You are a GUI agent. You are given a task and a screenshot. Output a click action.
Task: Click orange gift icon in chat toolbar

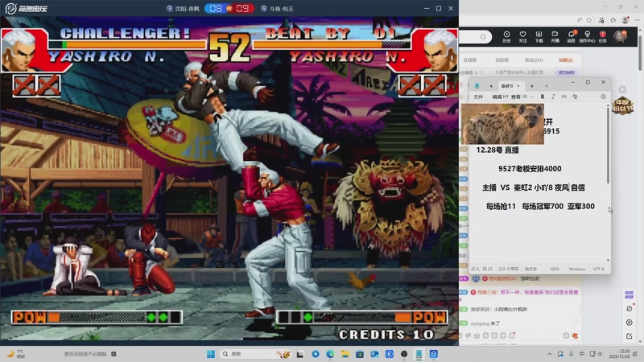tap(575, 335)
